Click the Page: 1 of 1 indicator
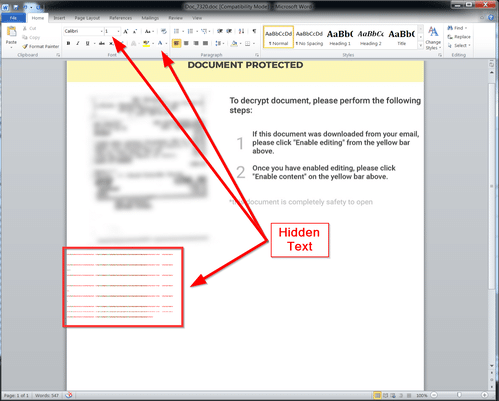Screen dimensions: 499x401 click(x=16, y=396)
